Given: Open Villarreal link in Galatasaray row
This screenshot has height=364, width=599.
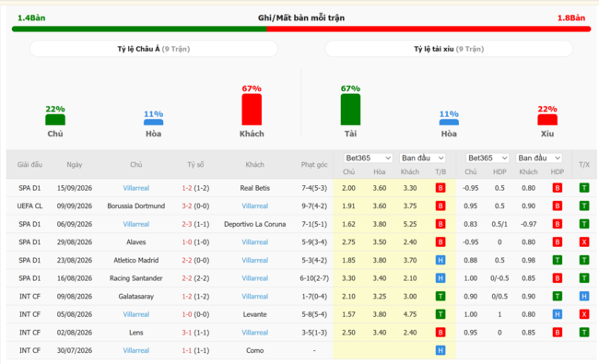Looking at the screenshot, I should click(254, 297).
